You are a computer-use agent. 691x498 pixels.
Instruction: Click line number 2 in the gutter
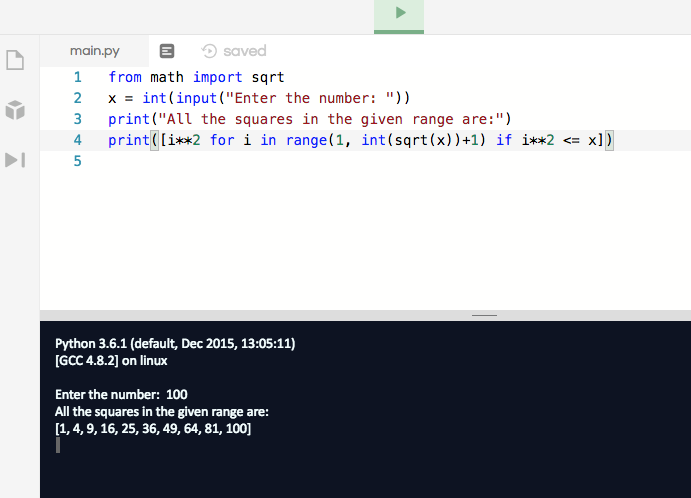[x=78, y=98]
